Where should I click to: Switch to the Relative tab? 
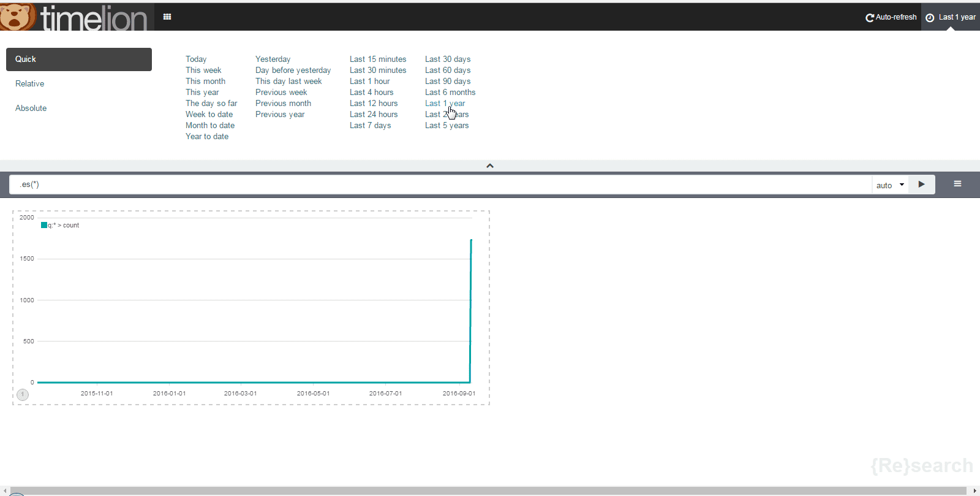[30, 84]
